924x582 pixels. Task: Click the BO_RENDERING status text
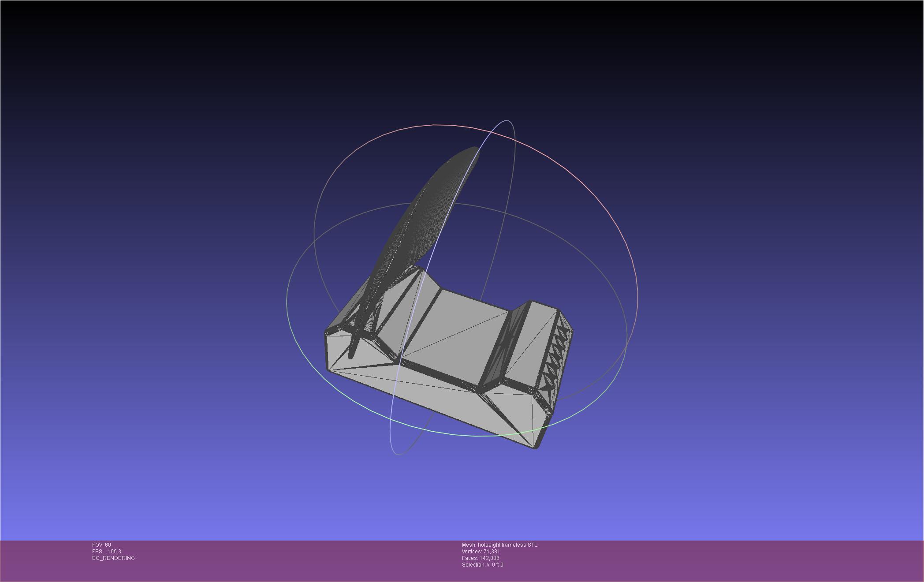[113, 558]
